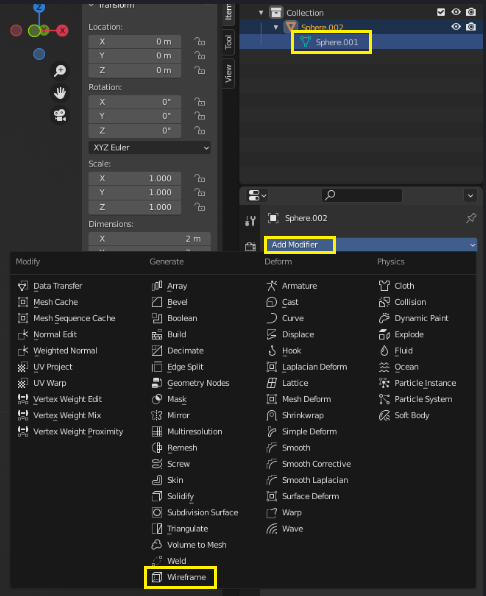Click the pan hand icon in viewport

[60, 93]
